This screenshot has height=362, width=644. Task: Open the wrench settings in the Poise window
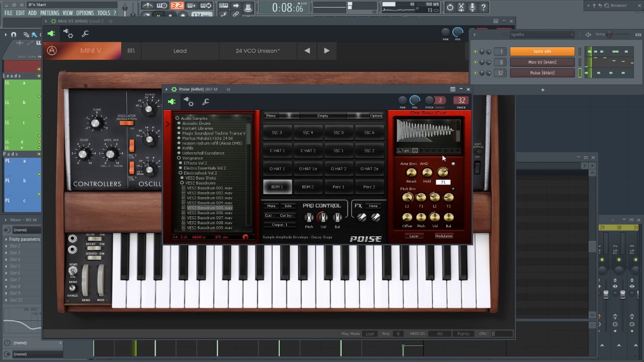click(x=205, y=102)
